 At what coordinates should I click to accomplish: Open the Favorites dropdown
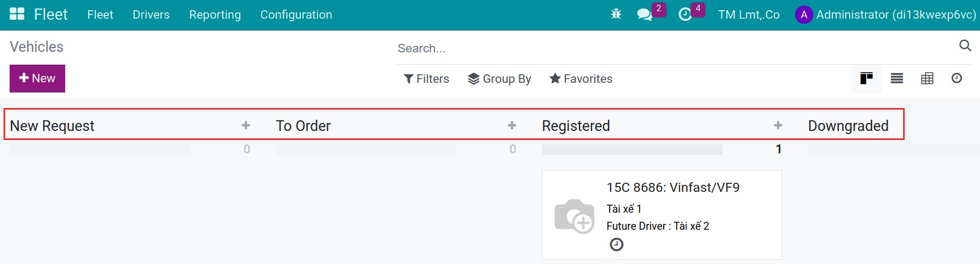tap(581, 79)
